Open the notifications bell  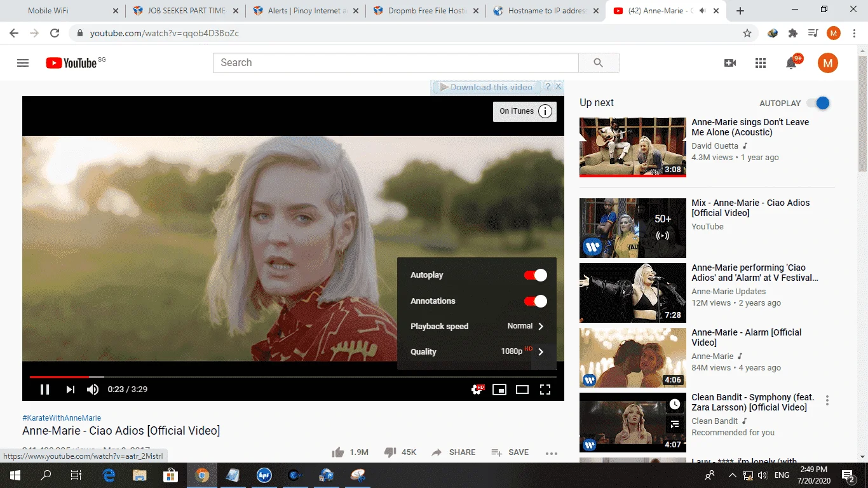tap(791, 63)
